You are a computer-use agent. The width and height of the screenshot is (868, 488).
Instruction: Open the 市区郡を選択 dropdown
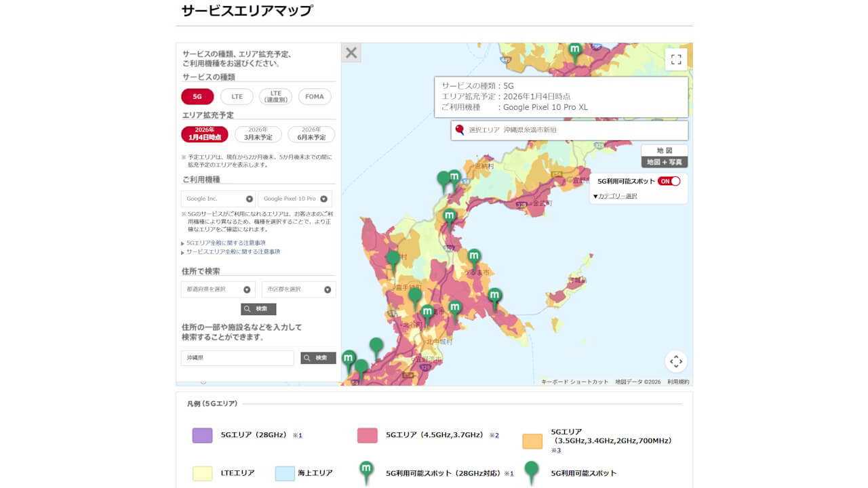pyautogui.click(x=298, y=289)
